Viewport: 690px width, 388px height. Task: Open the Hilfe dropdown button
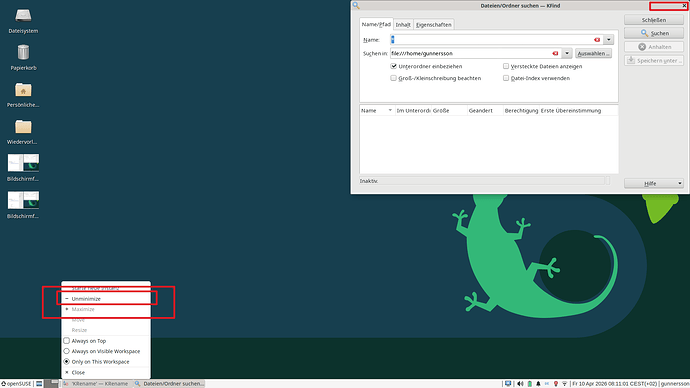point(653,183)
